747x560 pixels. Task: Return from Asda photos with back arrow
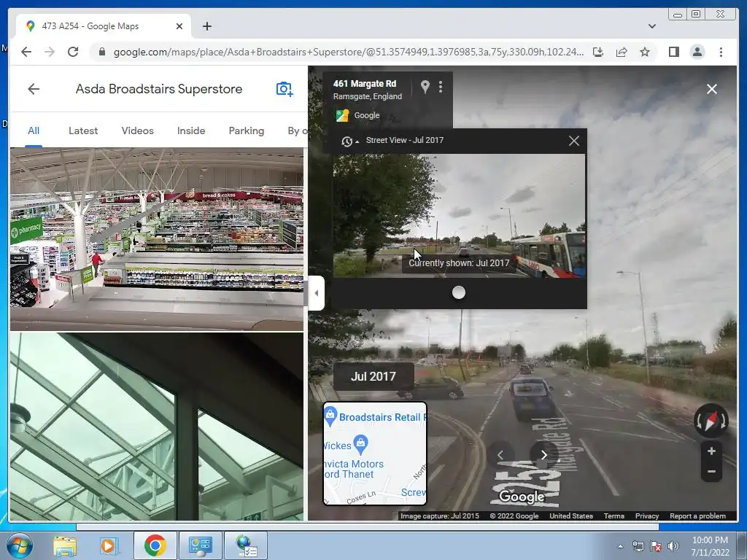(x=34, y=89)
